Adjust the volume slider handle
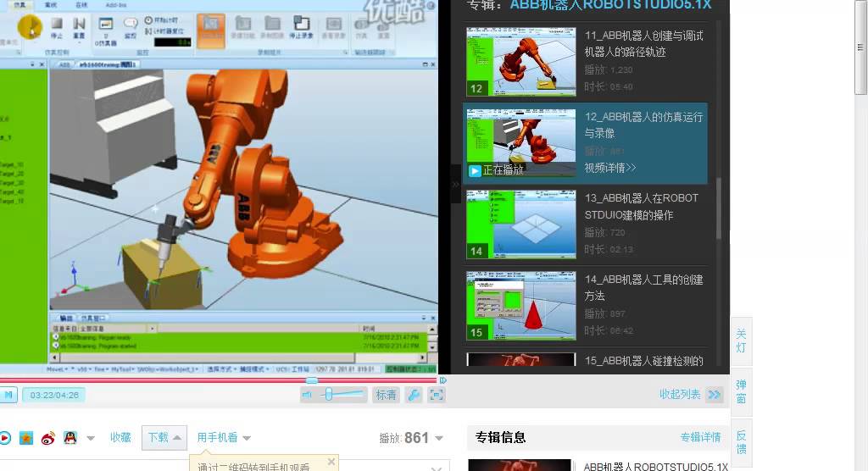Image resolution: width=868 pixels, height=471 pixels. pos(329,394)
